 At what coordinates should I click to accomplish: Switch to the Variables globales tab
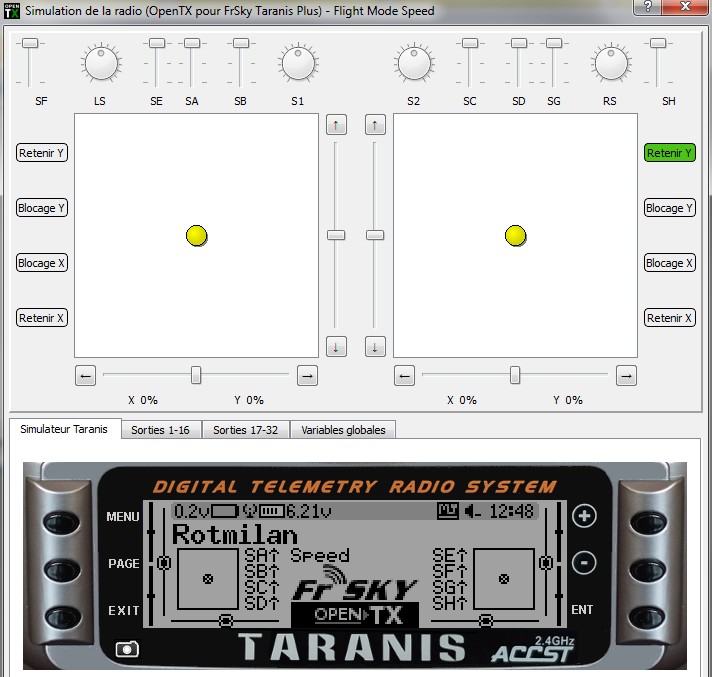coord(343,430)
